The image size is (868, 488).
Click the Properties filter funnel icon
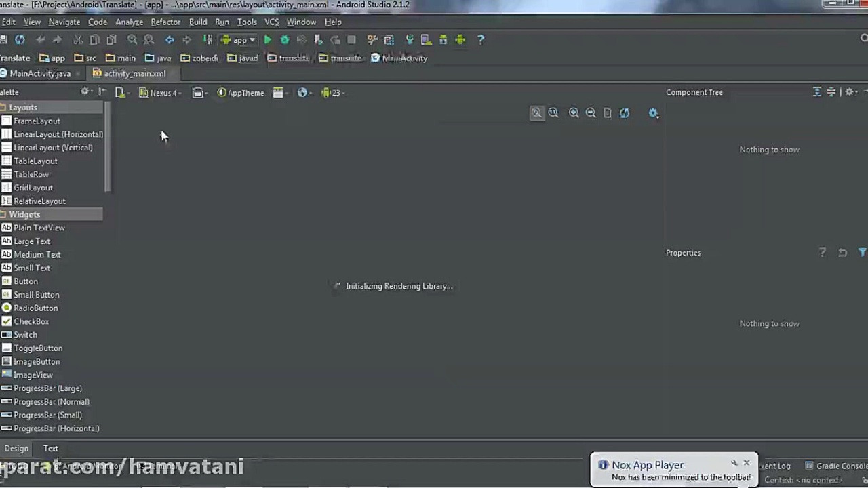pos(862,253)
